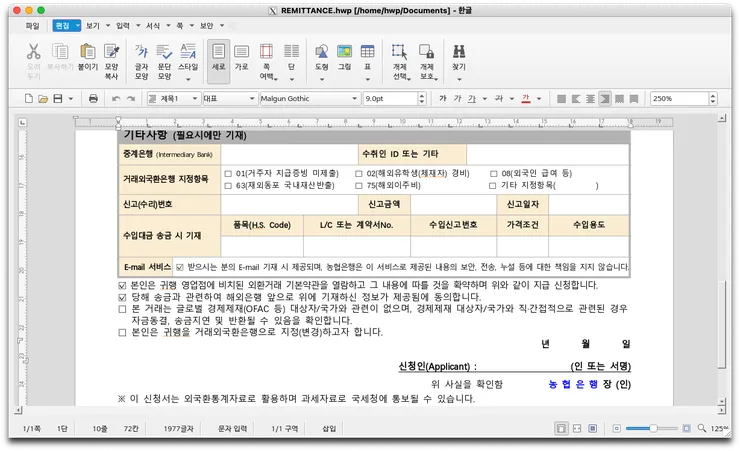Expand the Style (스타일) dropdown arrow
This screenshot has height=451, width=740.
point(188,79)
